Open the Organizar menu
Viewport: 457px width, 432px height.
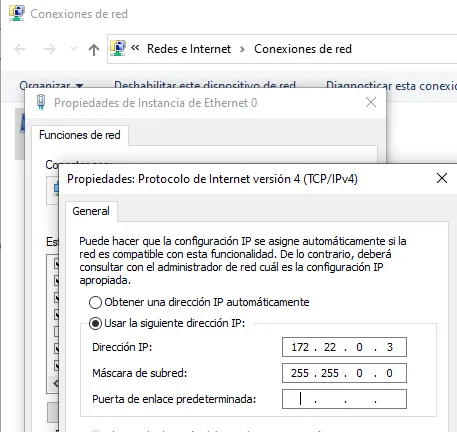(x=51, y=85)
